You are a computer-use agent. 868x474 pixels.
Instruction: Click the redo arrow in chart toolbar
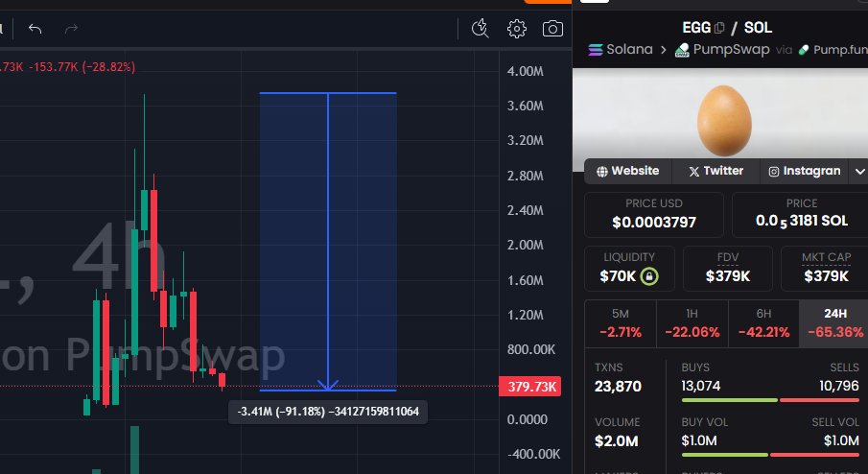[x=71, y=29]
